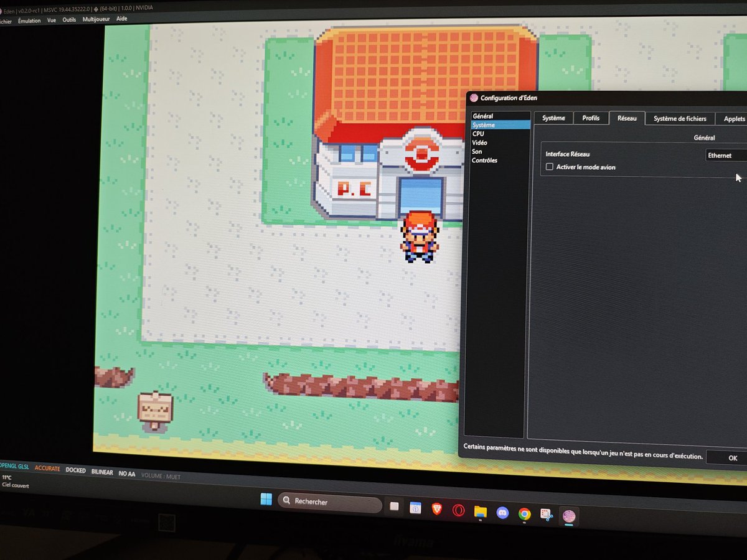747x560 pixels.
Task: Switch to the Profils tab
Action: [x=591, y=118]
